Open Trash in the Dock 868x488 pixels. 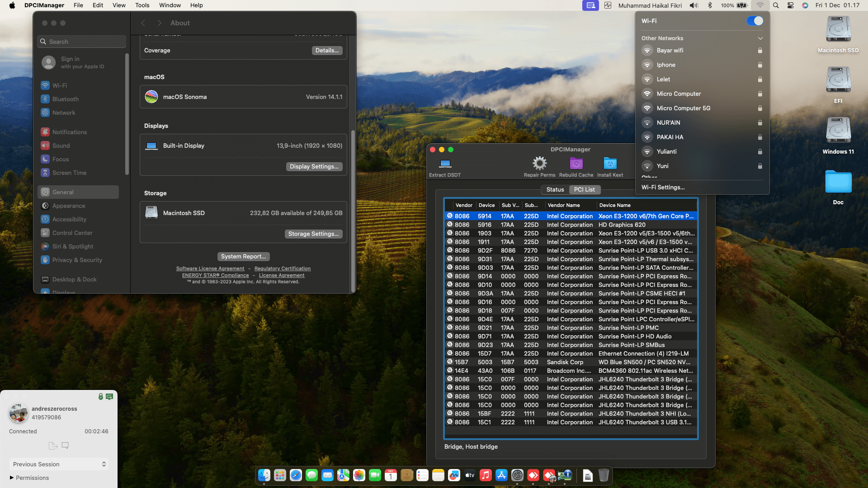click(604, 475)
